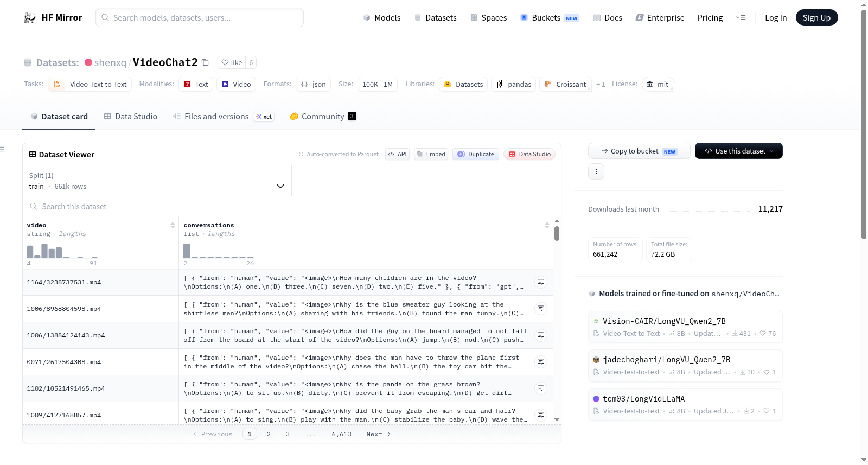Click the API button in Dataset Viewer

[x=397, y=154]
